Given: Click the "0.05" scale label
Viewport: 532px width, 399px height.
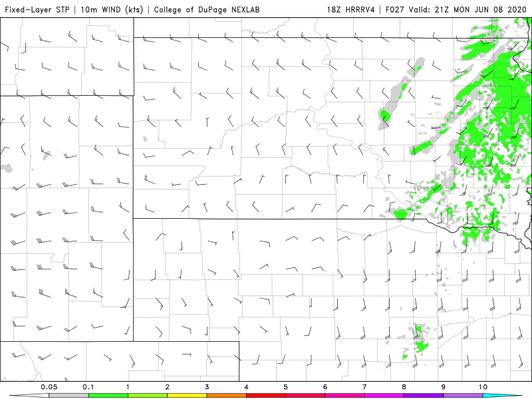Looking at the screenshot, I should [49, 387].
